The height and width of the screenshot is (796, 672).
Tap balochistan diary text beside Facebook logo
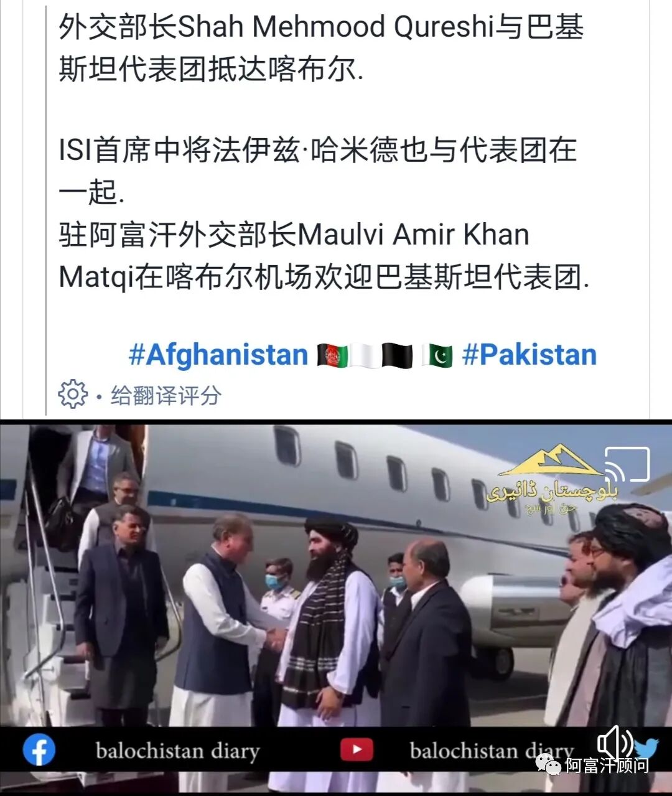tap(177, 751)
